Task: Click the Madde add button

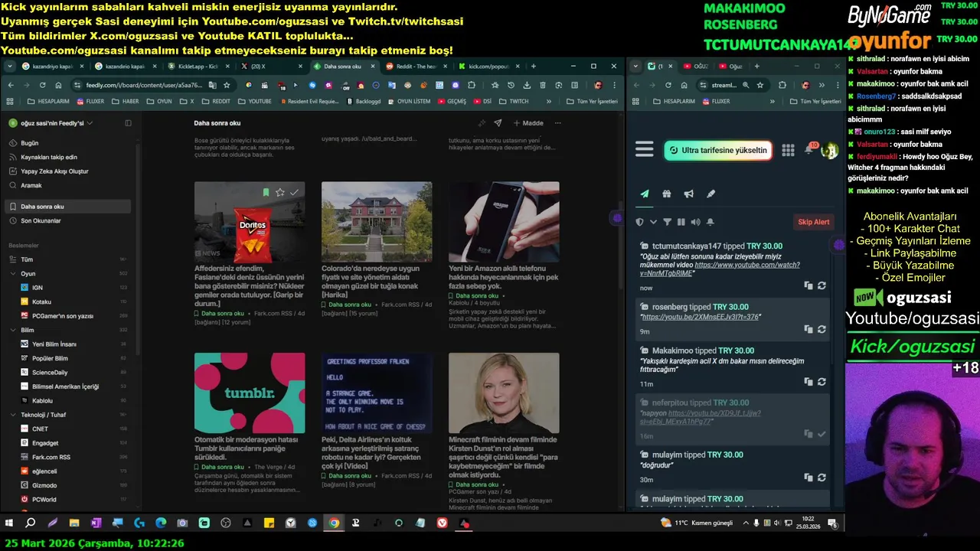Action: pyautogui.click(x=528, y=123)
